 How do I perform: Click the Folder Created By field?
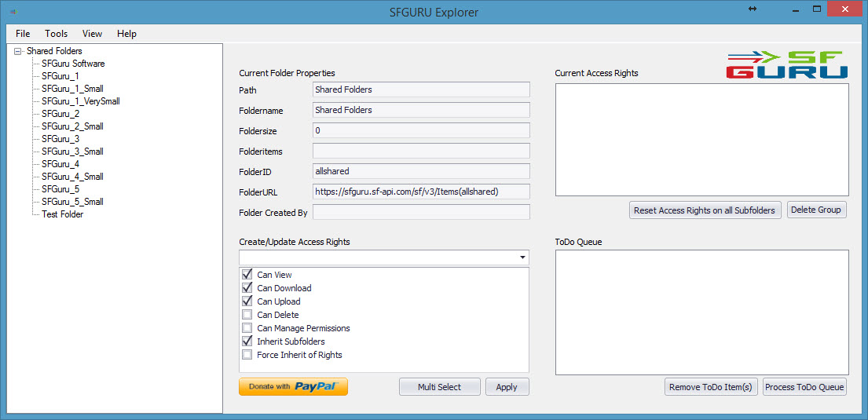point(421,212)
